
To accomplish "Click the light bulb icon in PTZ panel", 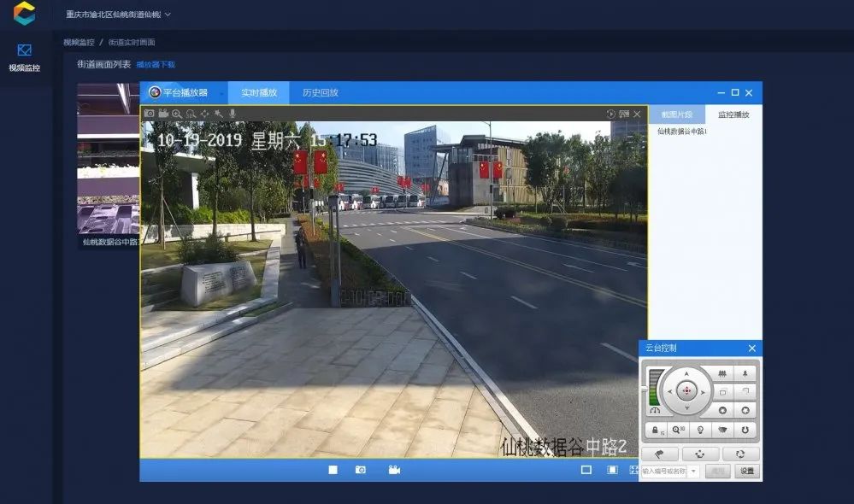I will (700, 431).
